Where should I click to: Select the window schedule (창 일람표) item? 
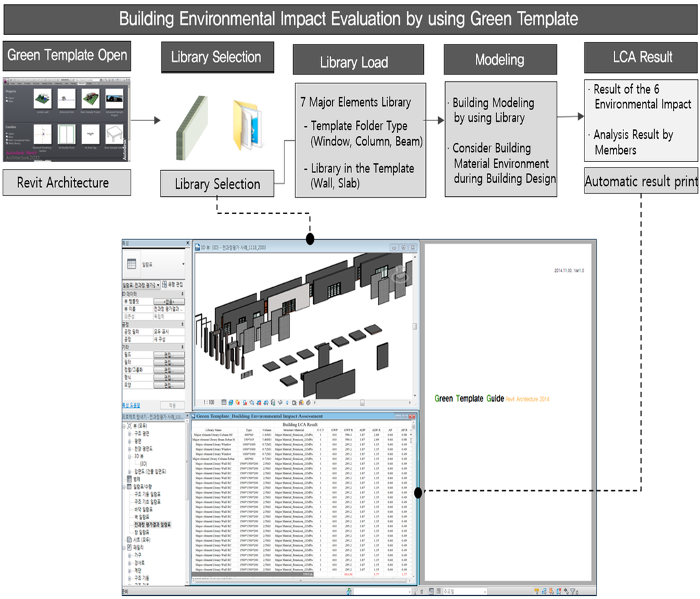point(142,532)
